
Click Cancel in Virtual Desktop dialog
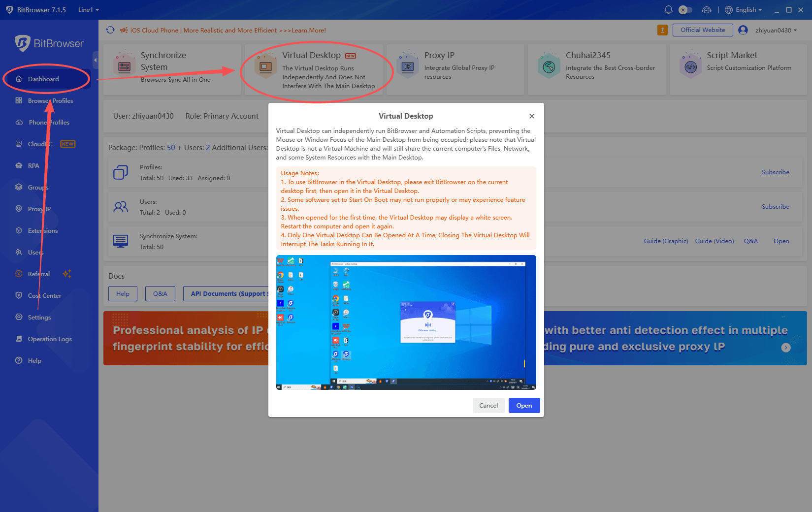(x=488, y=406)
